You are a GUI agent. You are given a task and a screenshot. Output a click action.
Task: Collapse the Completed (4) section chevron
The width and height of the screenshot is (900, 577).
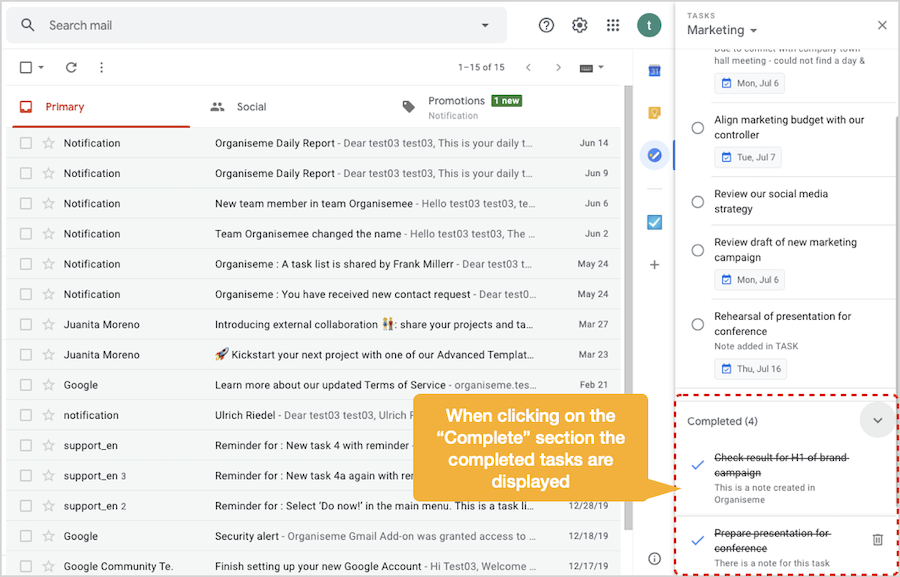[x=878, y=420]
